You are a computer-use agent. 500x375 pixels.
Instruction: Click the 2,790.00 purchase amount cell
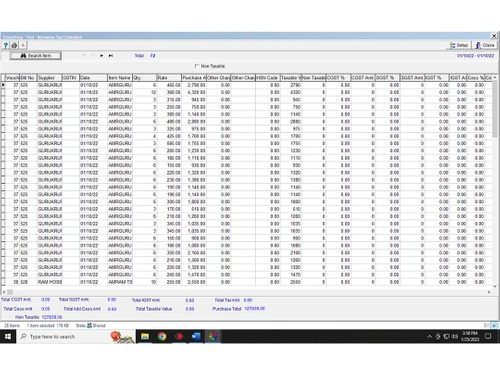tap(194, 85)
